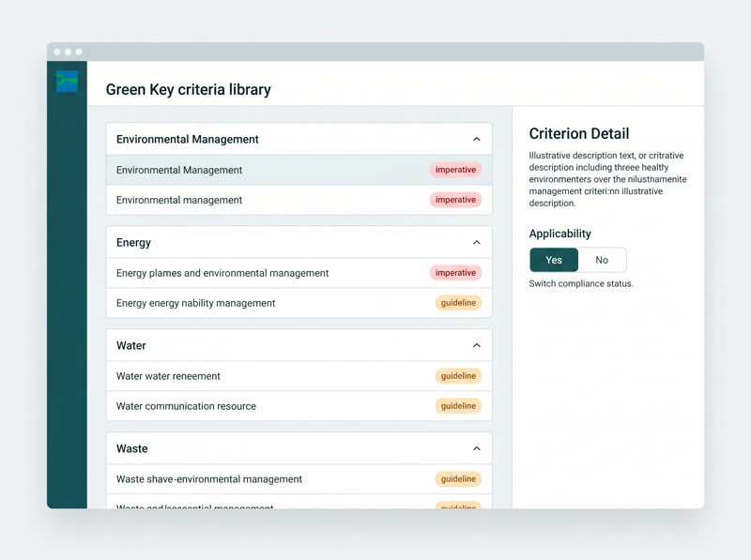
Task: Click guideline badge on Water communication resource
Action: pyautogui.click(x=458, y=406)
